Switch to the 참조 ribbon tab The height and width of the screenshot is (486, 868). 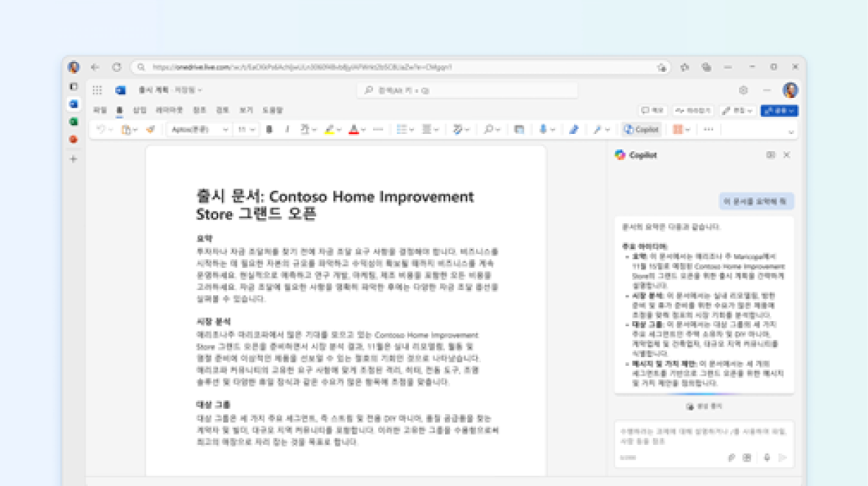199,110
